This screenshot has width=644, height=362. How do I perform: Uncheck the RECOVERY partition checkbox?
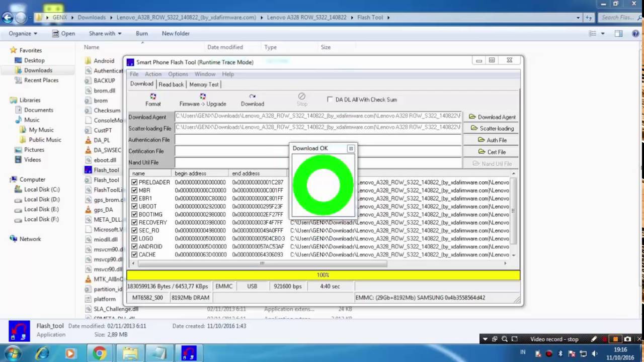[134, 222]
